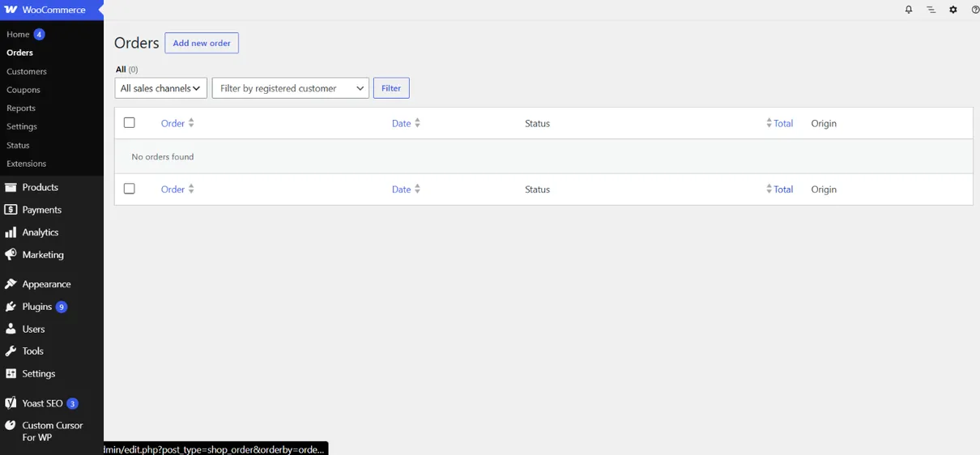Open the notifications bell icon
980x455 pixels.
click(x=909, y=10)
